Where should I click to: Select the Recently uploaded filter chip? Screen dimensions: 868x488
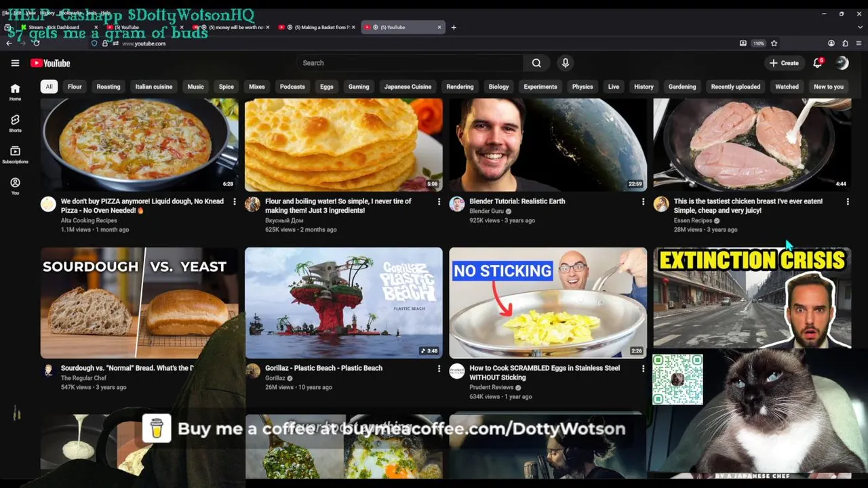coord(735,87)
